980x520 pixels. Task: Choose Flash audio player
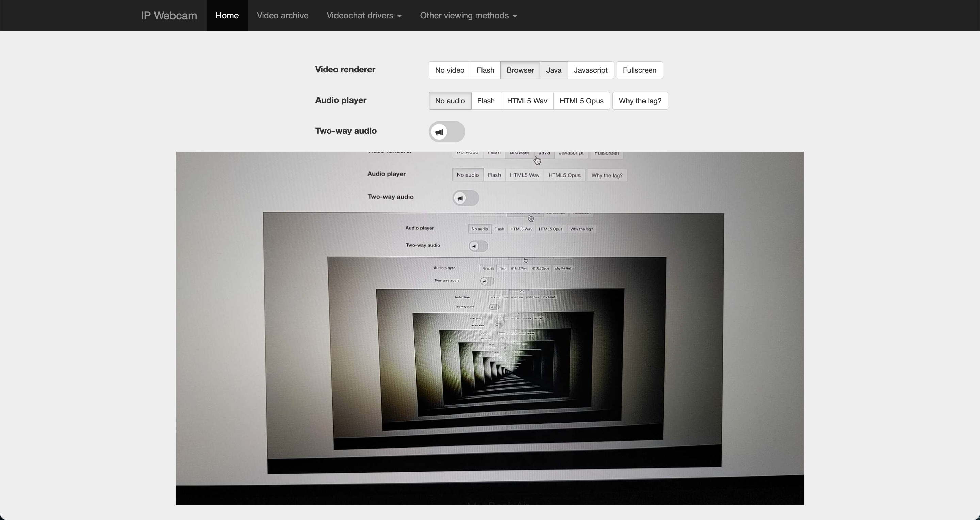(x=486, y=101)
